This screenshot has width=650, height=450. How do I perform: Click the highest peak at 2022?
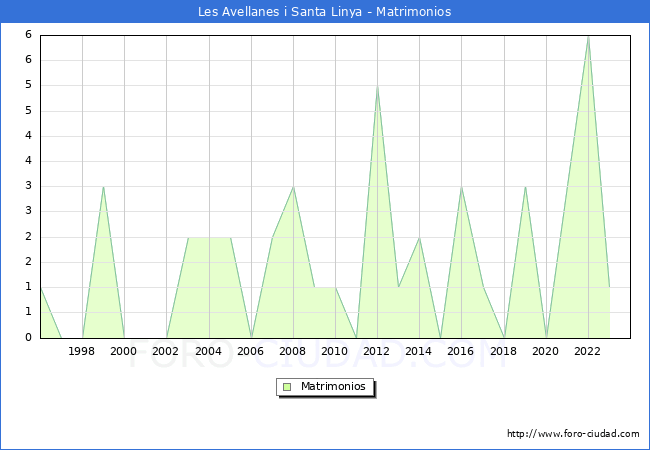click(x=588, y=36)
